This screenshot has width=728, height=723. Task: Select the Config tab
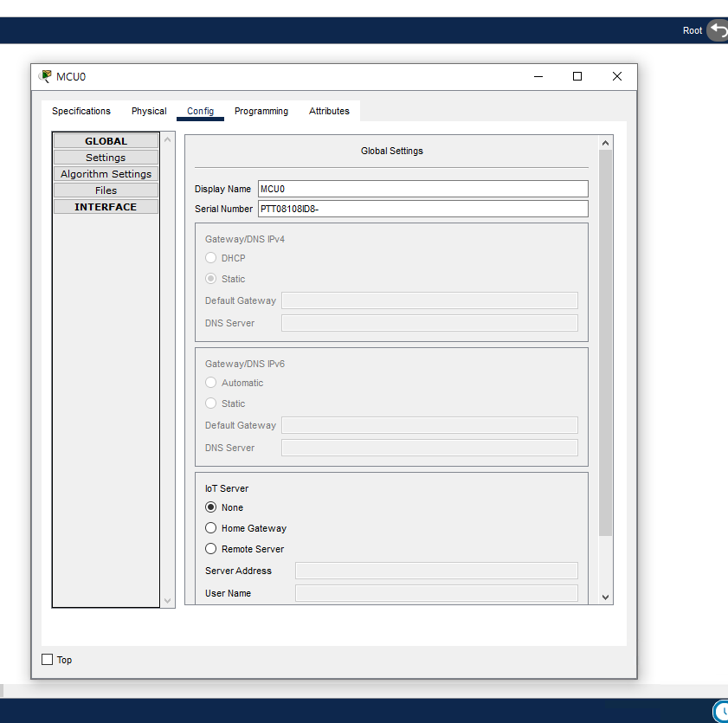(x=201, y=111)
